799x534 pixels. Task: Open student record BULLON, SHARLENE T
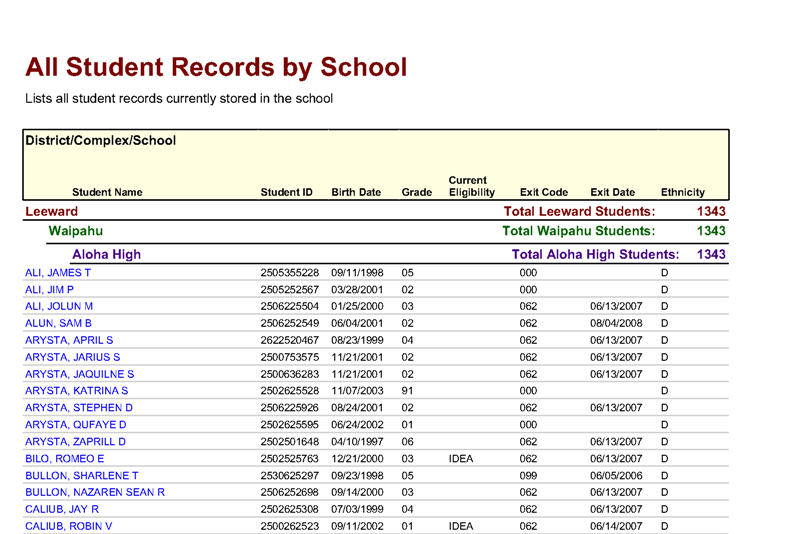[x=82, y=475]
